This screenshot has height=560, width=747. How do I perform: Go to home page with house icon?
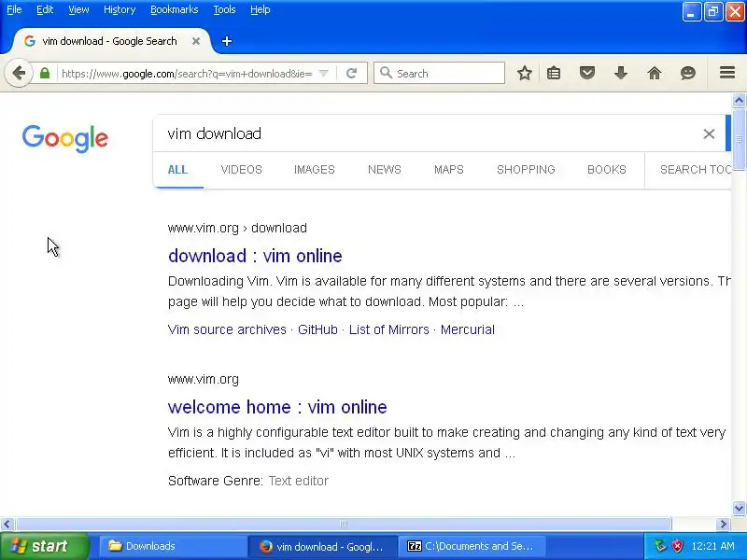[x=655, y=73]
